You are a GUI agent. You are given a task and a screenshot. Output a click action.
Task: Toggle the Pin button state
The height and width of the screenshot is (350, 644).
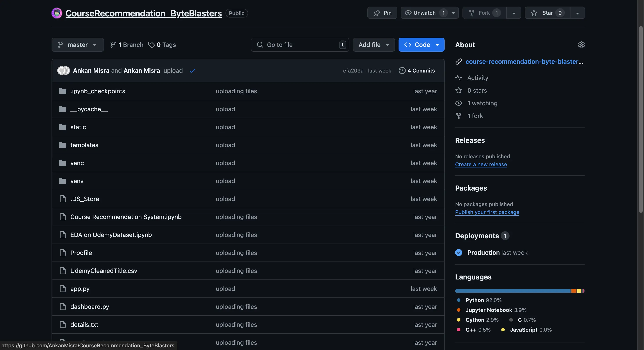(x=382, y=12)
